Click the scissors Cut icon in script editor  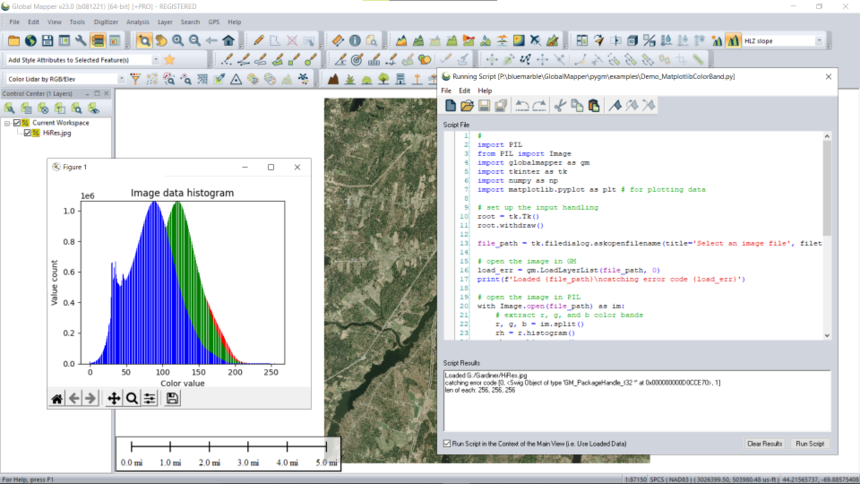(560, 105)
